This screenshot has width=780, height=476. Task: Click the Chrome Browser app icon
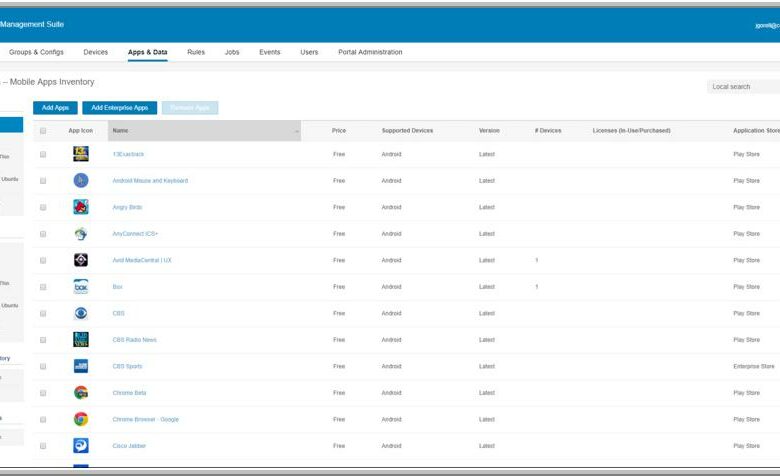click(x=81, y=419)
